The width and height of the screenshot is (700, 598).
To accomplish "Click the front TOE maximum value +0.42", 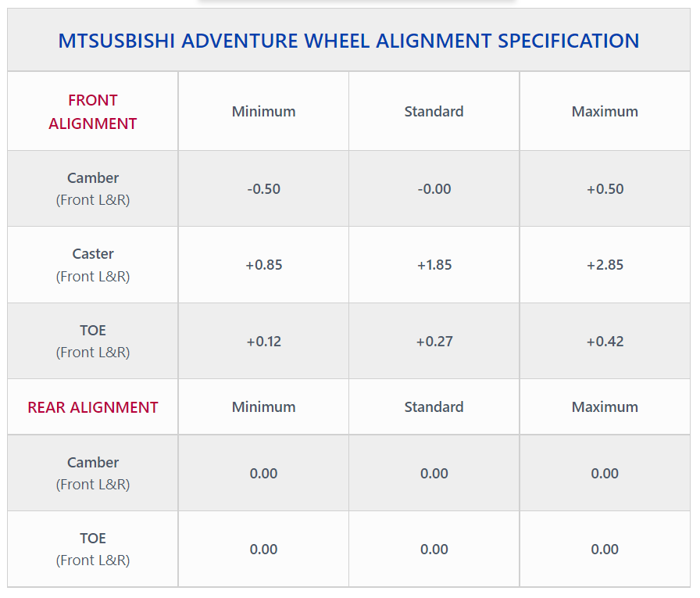I will [x=605, y=342].
